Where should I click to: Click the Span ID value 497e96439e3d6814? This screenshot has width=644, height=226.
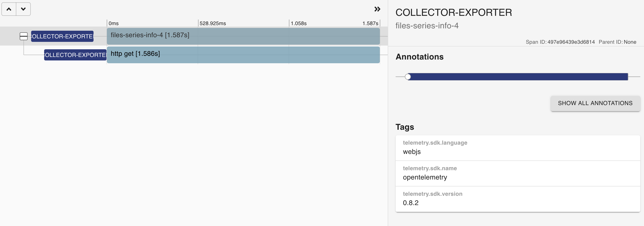pos(571,42)
